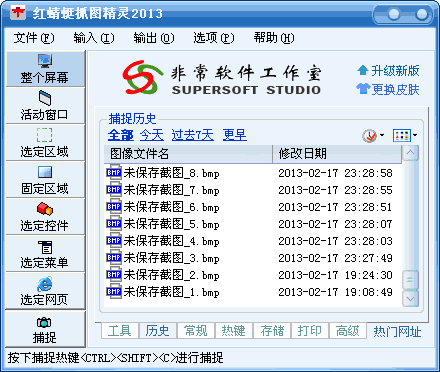Screen dimensions: 440x372
Task: Select the 活动窗口 active window mode
Action: click(45, 106)
